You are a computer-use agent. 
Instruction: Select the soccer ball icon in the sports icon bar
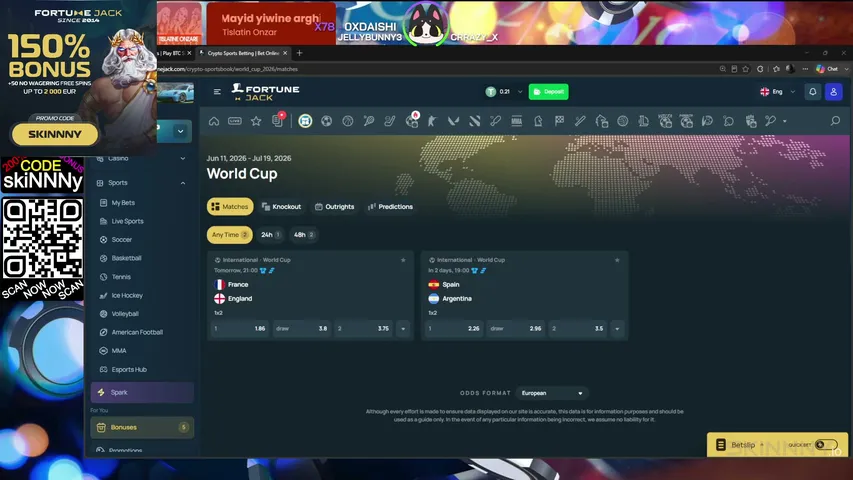tap(326, 121)
